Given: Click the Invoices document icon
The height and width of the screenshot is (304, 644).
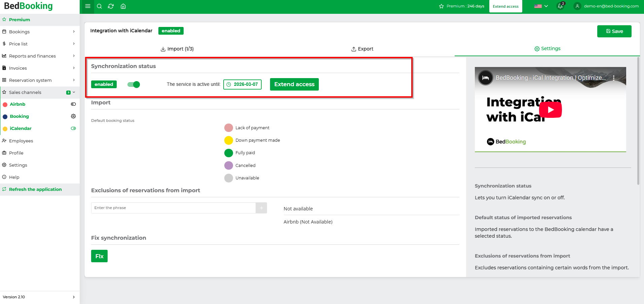Looking at the screenshot, I should click(x=4, y=68).
